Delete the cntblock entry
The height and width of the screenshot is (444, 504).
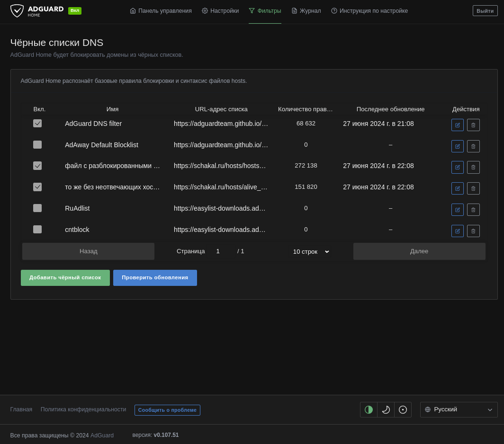click(473, 231)
